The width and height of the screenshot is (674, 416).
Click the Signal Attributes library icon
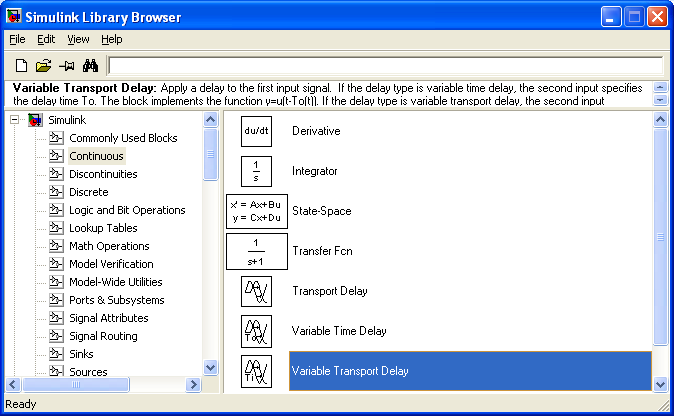56,318
